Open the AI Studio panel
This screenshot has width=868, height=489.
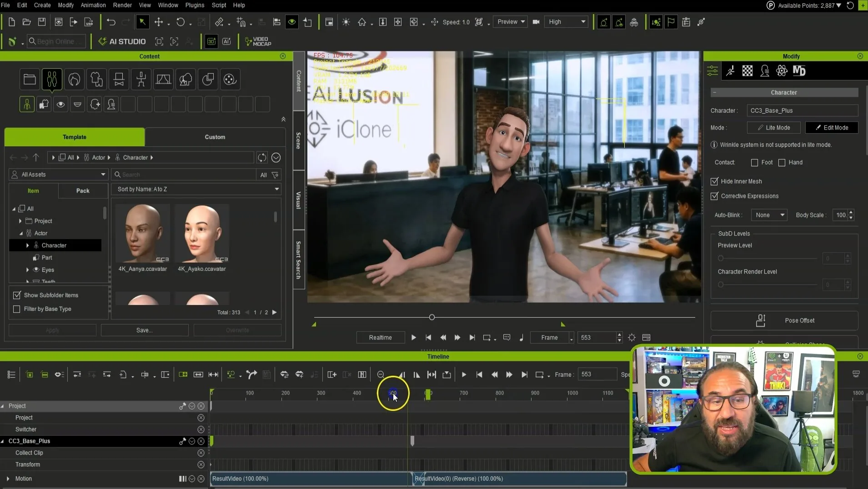coord(122,41)
